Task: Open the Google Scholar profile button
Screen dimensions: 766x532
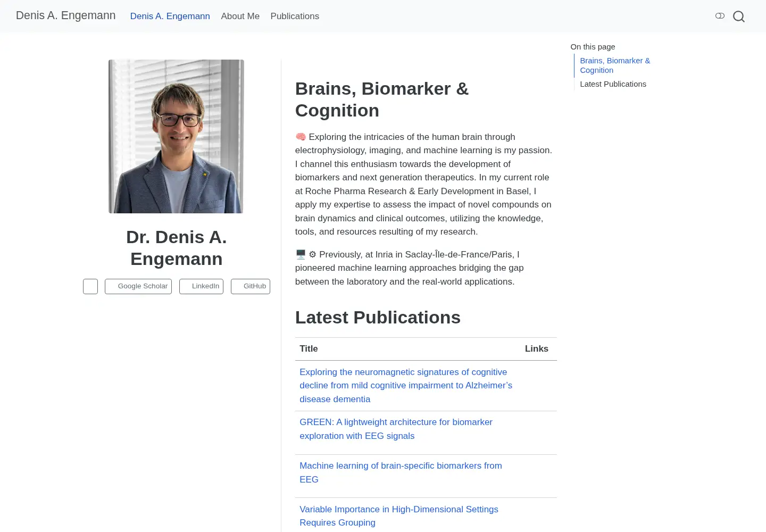Action: 138,286
